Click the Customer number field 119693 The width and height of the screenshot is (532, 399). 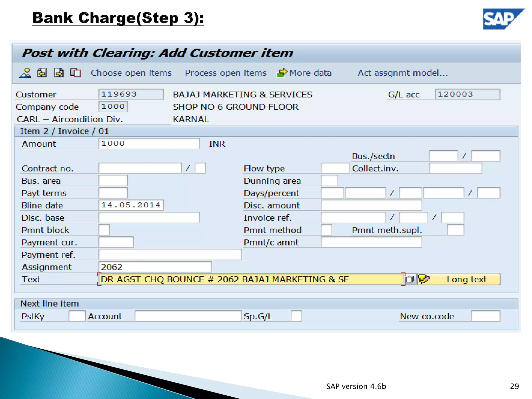click(131, 94)
